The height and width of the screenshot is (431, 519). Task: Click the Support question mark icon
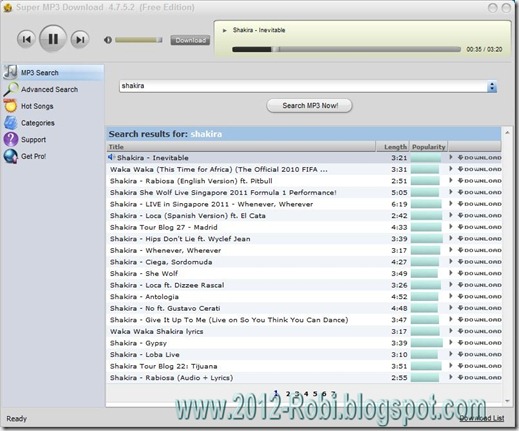coord(10,139)
